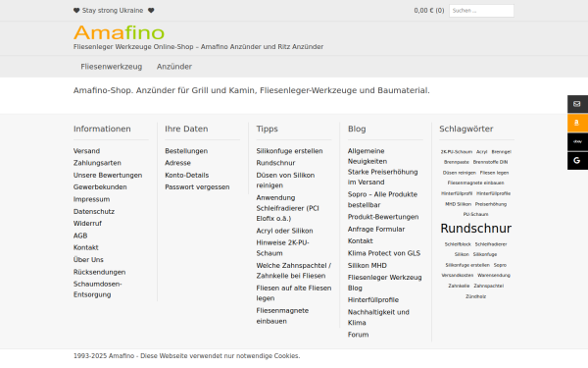Viewport: 588px width, 368px height.
Task: Select the Zahnspachtel tag
Action: pyautogui.click(x=489, y=286)
